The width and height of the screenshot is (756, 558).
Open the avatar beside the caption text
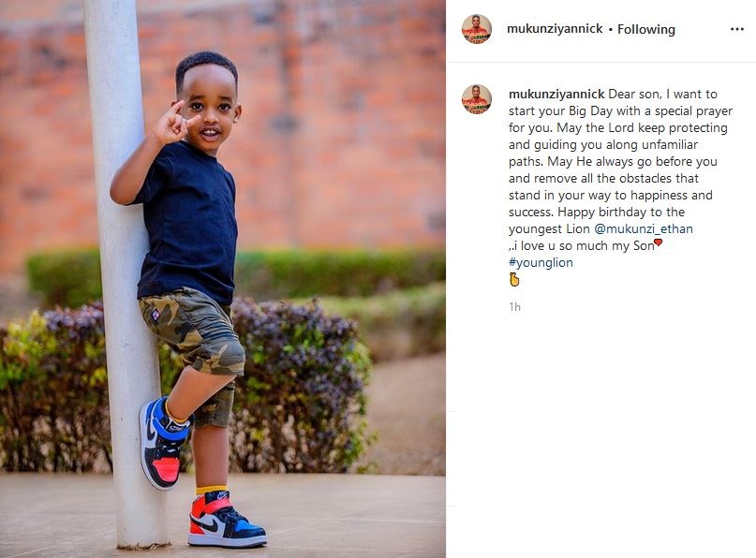pyautogui.click(x=477, y=99)
